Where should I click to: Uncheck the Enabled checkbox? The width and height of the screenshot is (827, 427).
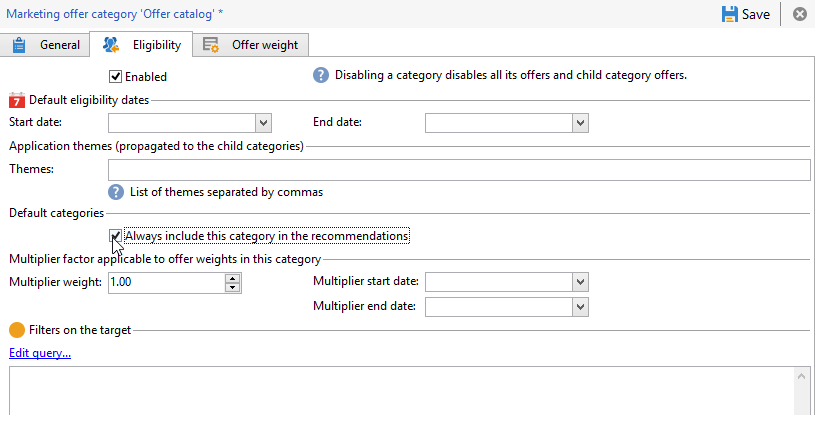(x=116, y=76)
